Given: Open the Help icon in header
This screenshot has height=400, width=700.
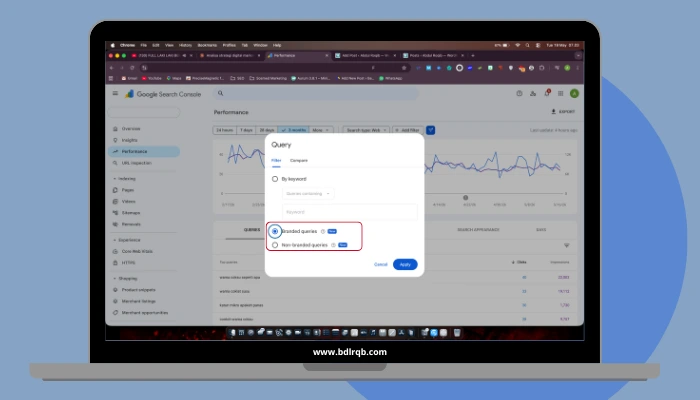Looking at the screenshot, I should [x=519, y=93].
